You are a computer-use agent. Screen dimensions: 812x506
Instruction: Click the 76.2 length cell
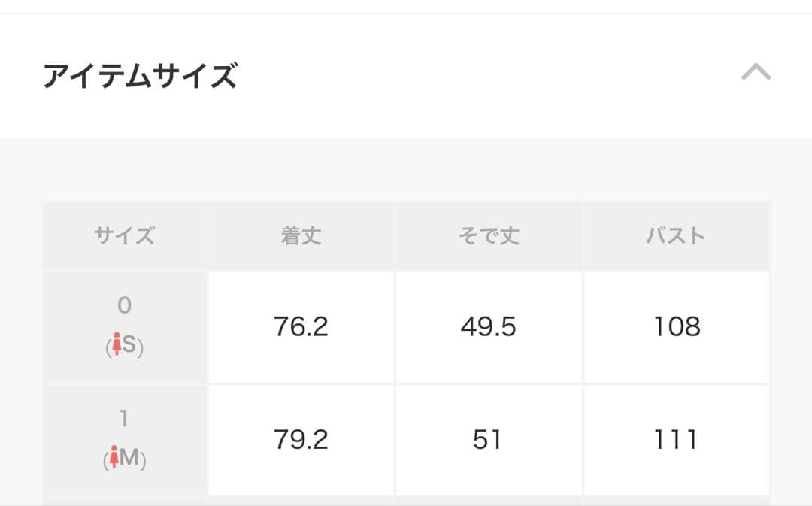pos(301,327)
